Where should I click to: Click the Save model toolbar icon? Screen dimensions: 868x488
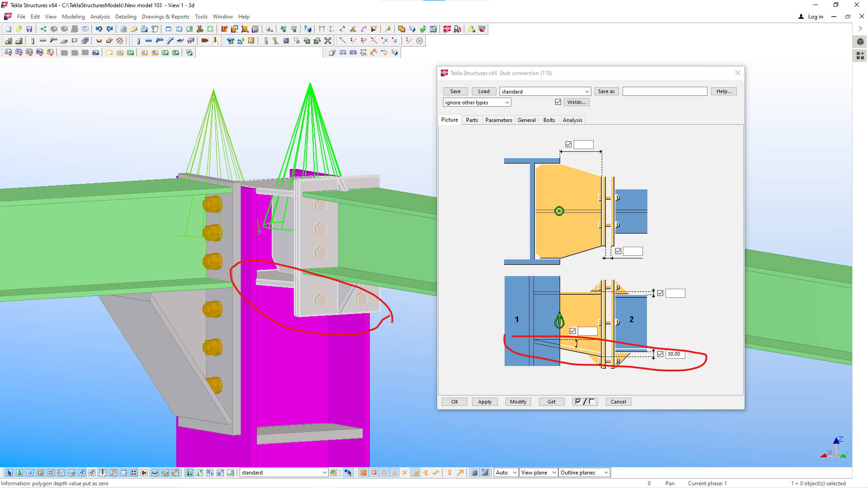(x=29, y=29)
